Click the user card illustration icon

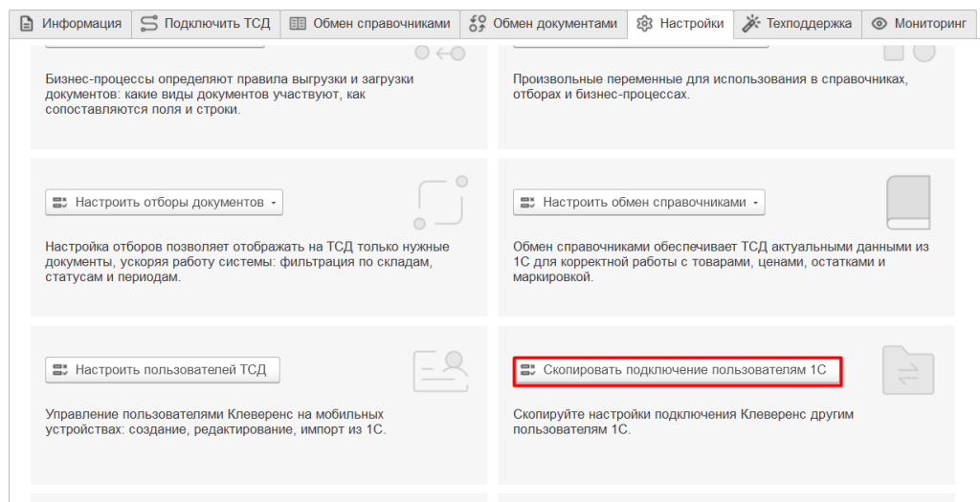point(440,371)
